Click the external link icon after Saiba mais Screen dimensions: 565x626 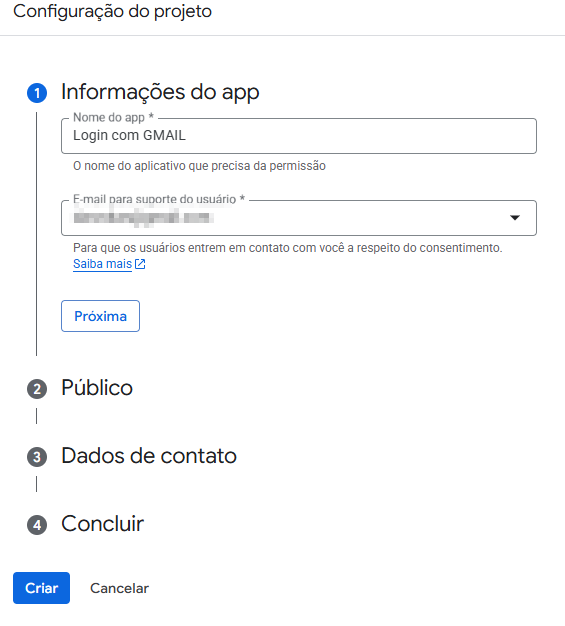pos(140,264)
